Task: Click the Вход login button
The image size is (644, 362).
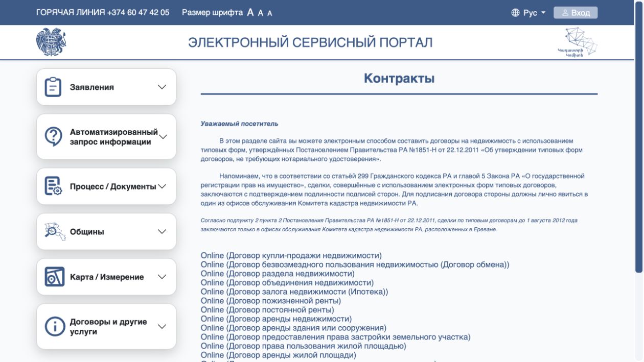Action: [x=576, y=13]
